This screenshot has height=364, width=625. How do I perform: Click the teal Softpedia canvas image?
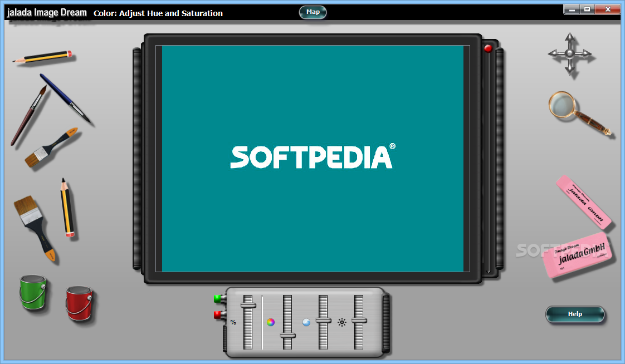click(313, 159)
